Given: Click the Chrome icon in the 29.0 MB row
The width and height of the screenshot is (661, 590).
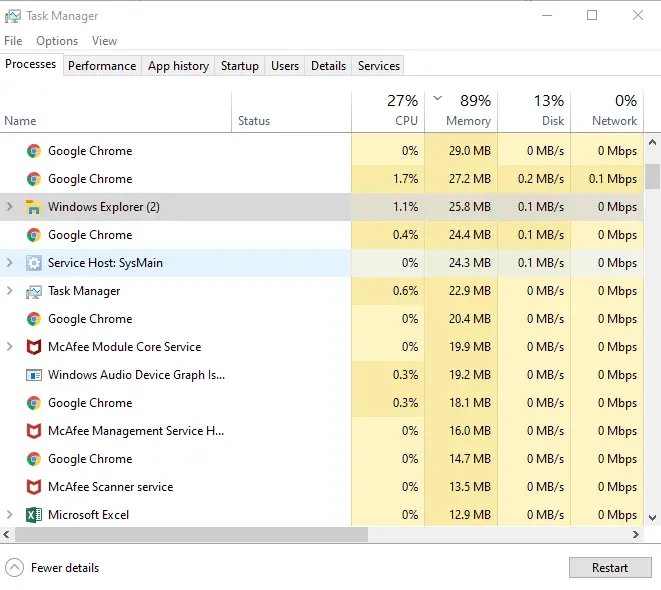Looking at the screenshot, I should point(34,151).
